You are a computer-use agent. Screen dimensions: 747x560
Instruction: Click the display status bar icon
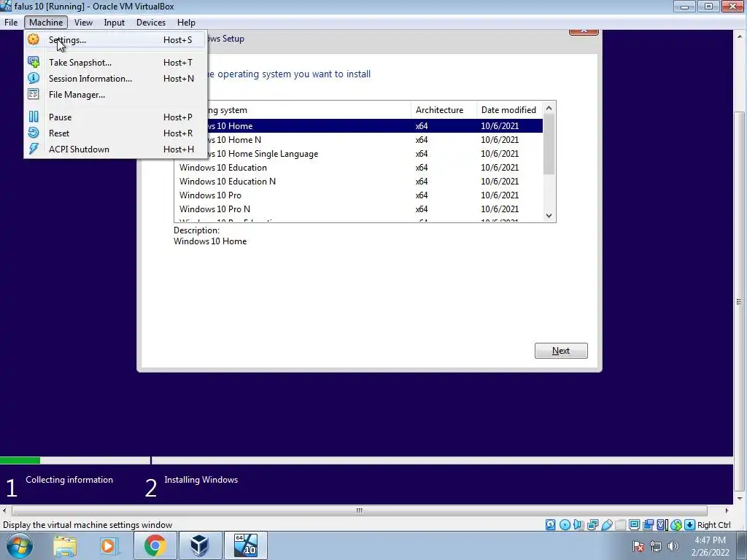pyautogui.click(x=634, y=525)
